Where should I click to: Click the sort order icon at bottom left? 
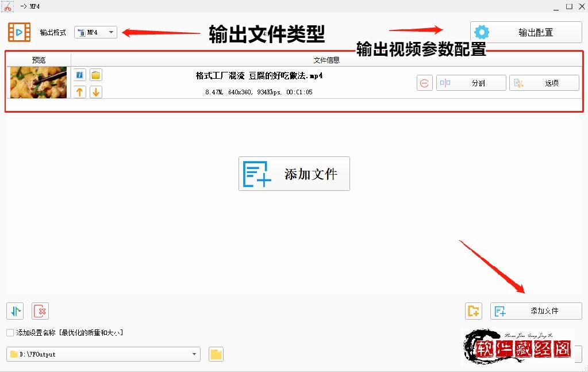[13, 311]
